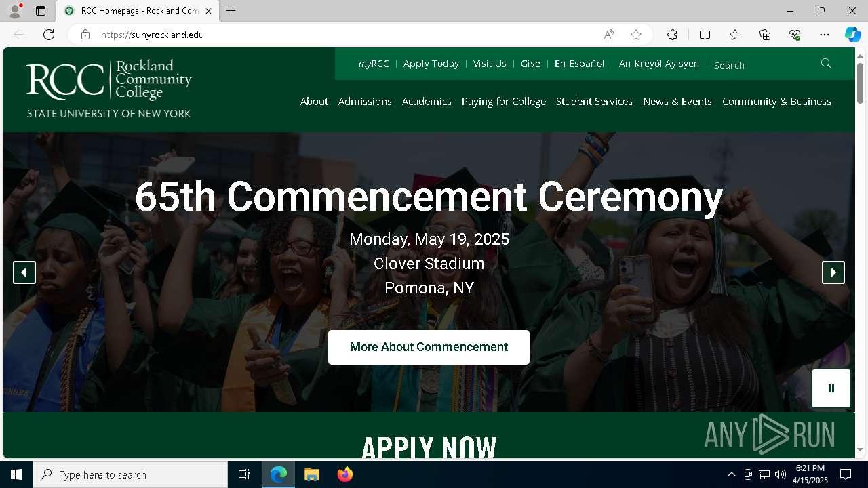Switch to En Español

coord(579,64)
